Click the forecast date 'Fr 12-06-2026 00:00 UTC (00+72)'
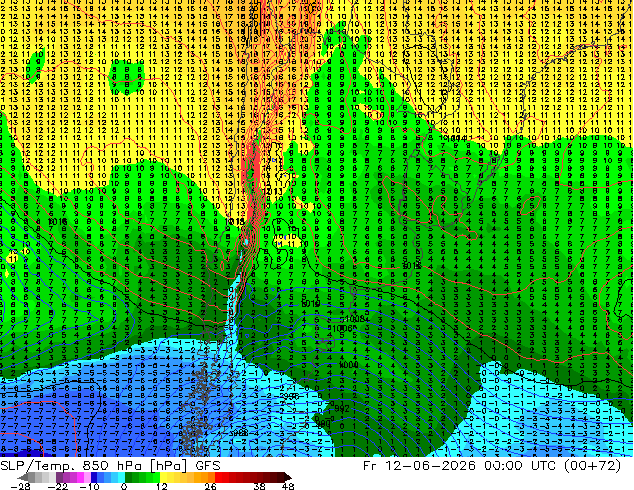634x490 pixels. point(492,466)
